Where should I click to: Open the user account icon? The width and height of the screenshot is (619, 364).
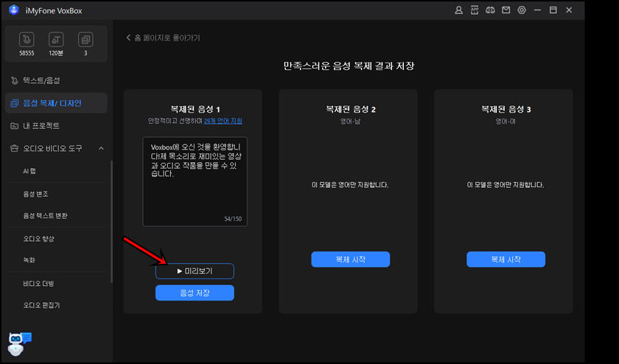[x=458, y=10]
